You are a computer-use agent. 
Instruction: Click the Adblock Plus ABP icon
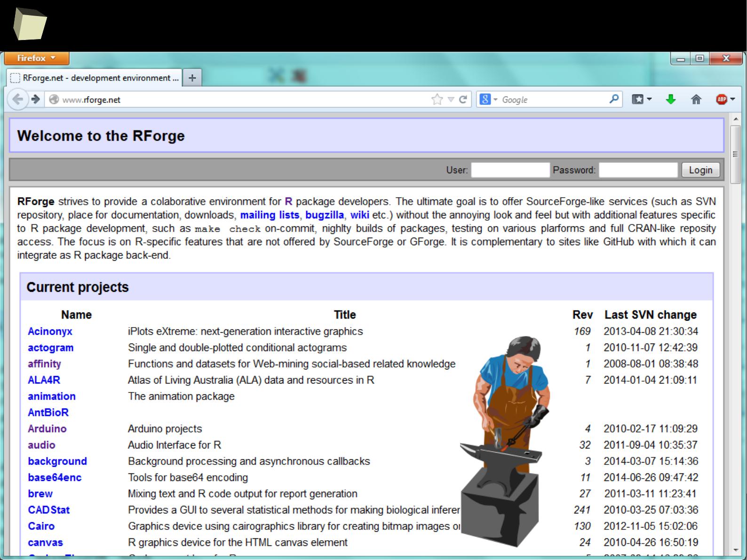pos(721,99)
